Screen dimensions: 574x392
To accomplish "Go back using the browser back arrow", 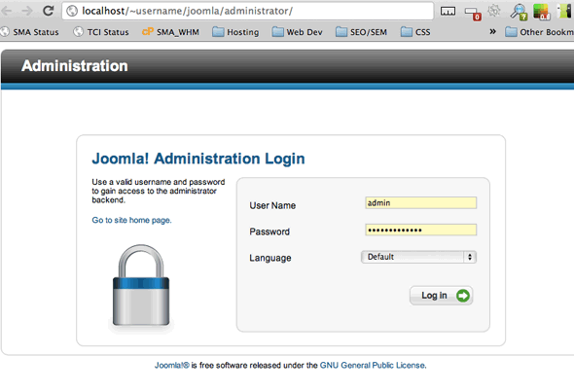I will pos(6,11).
